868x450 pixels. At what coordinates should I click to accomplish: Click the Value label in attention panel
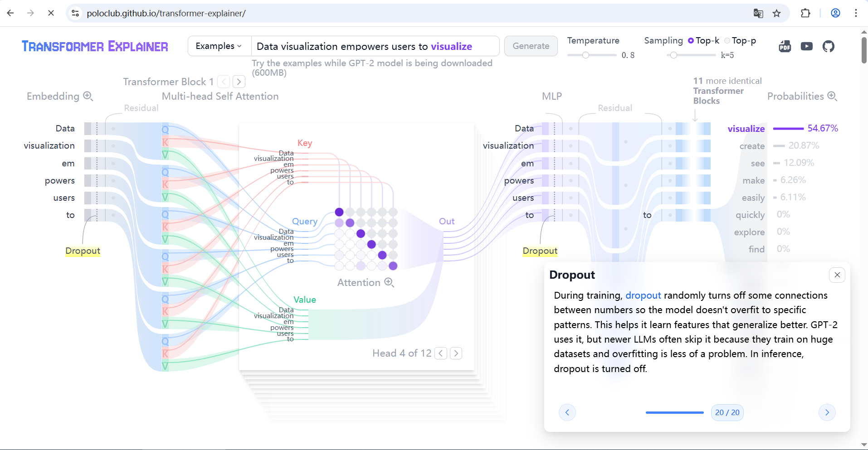[305, 300]
